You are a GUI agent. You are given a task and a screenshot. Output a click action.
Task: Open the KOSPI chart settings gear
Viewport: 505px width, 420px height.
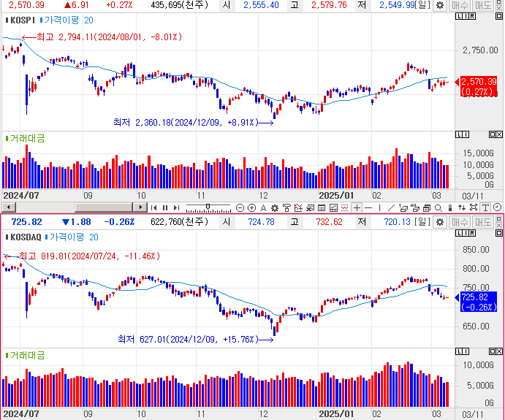(x=440, y=5)
